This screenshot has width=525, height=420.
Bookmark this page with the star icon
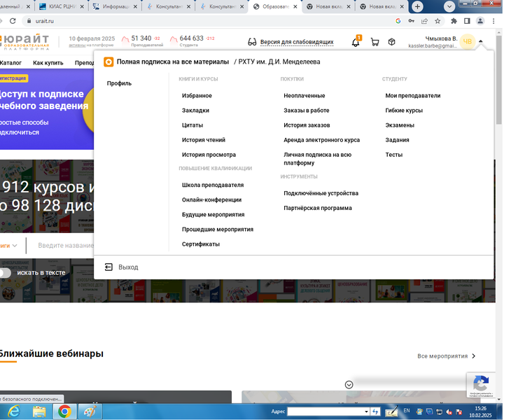pos(437,21)
